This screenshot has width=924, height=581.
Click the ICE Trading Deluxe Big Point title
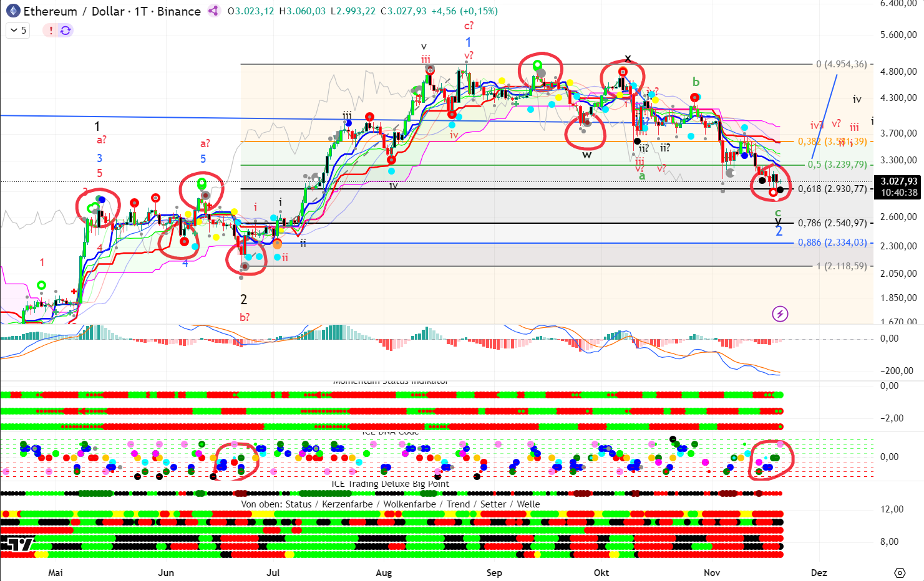pyautogui.click(x=390, y=484)
